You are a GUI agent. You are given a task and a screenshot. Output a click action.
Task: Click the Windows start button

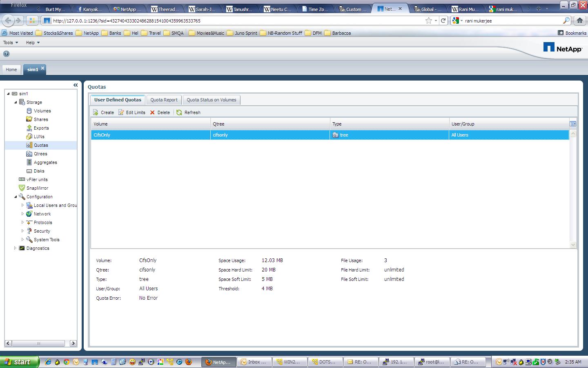18,362
